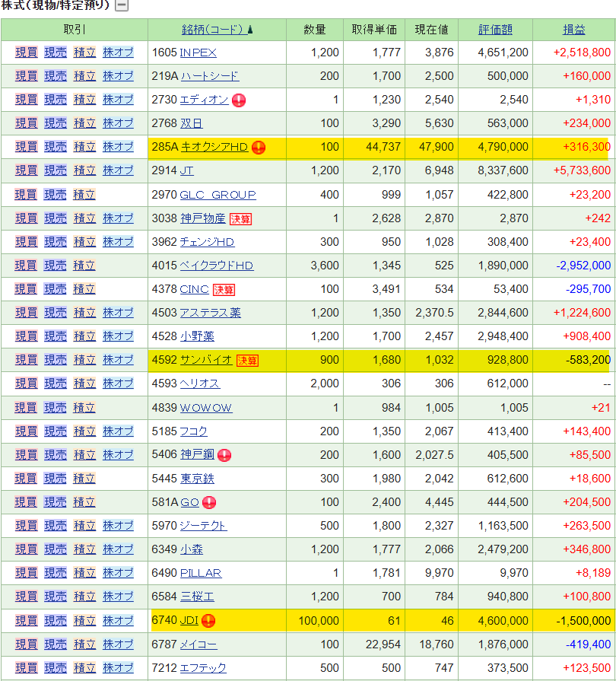
Task: Click 現売 in the JDI row
Action: click(x=56, y=621)
